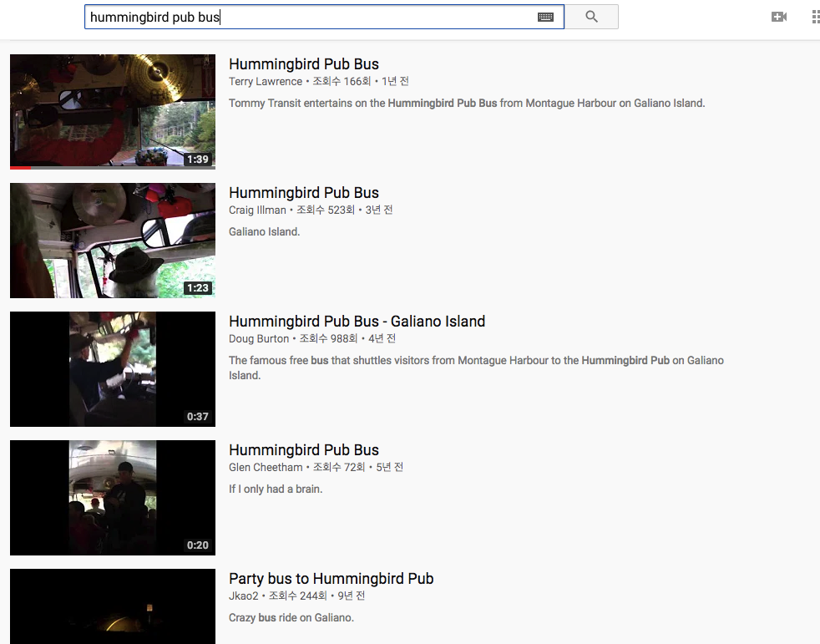
Task: Open the YouTube apps grid icon
Action: 815,16
